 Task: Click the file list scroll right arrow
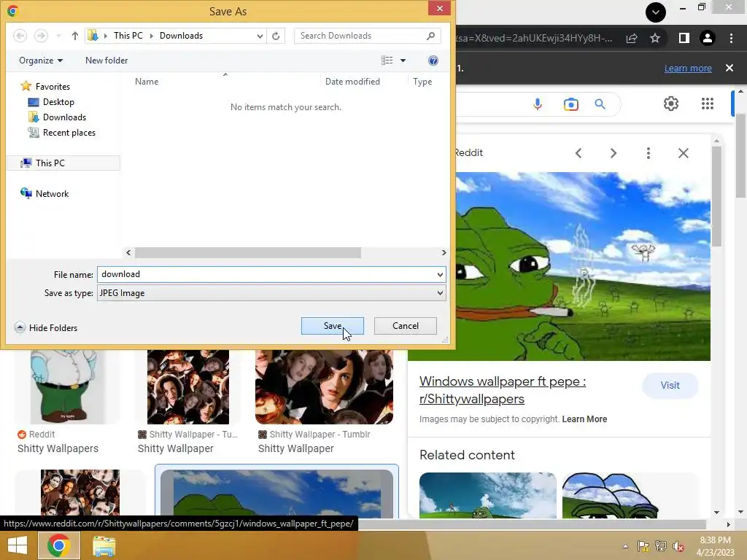point(444,253)
